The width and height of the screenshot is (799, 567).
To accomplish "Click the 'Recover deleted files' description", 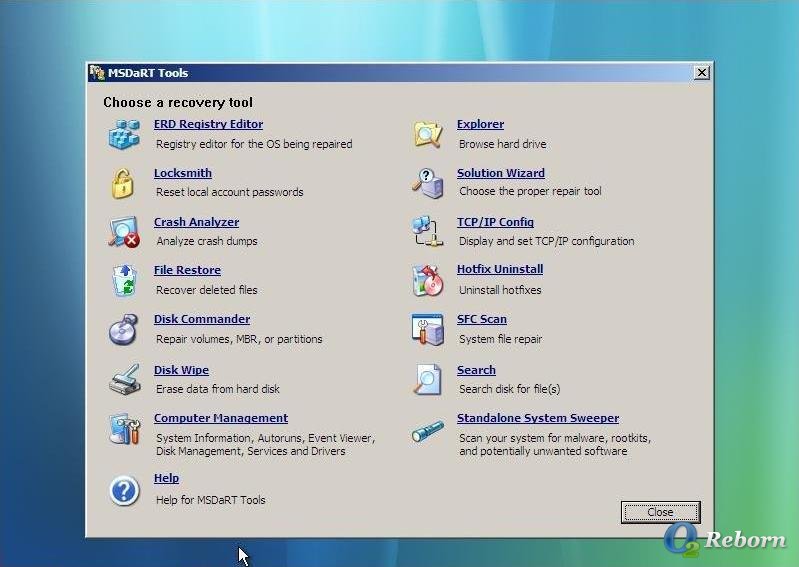I will (206, 290).
